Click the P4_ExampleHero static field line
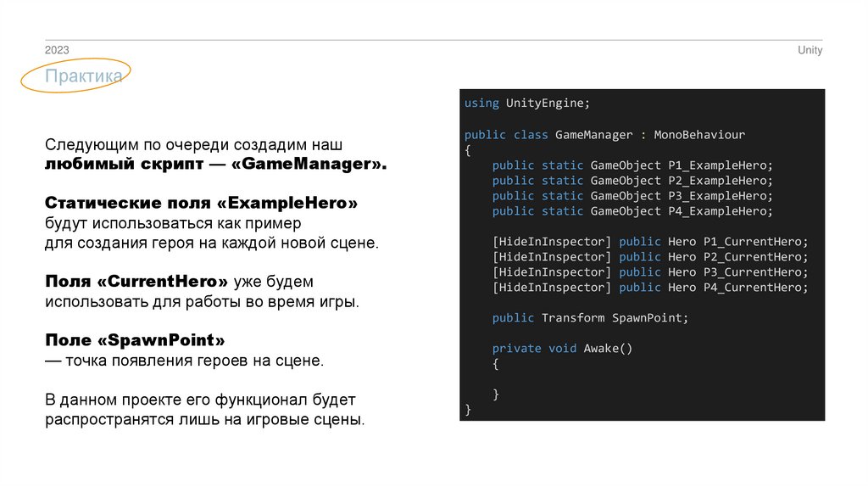The image size is (868, 487). coord(632,211)
